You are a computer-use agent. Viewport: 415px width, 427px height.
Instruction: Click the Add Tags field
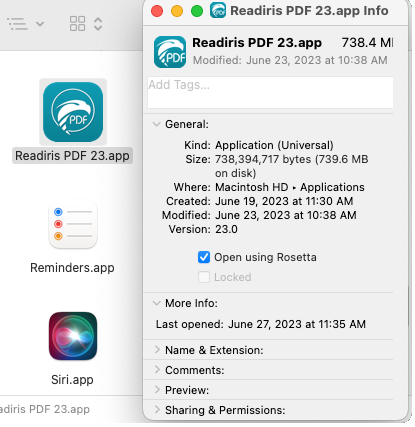click(270, 92)
